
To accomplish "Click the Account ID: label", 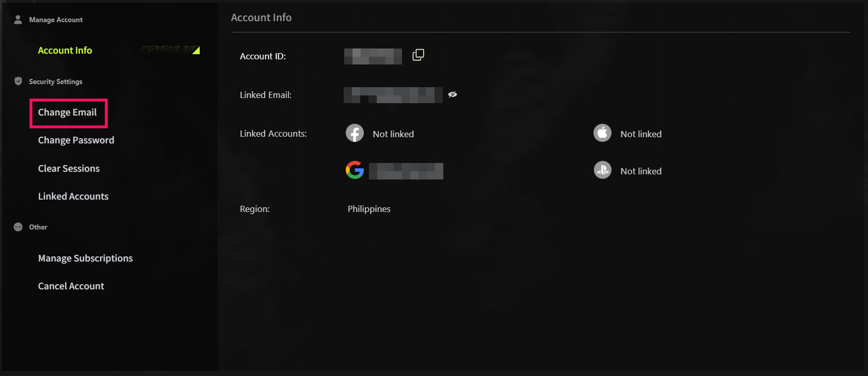I will pos(263,56).
